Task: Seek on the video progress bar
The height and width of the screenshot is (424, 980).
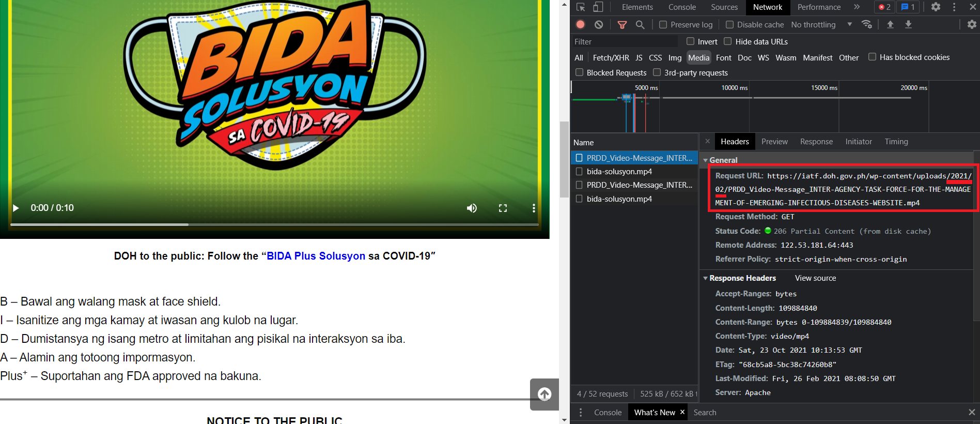Action: tap(274, 224)
